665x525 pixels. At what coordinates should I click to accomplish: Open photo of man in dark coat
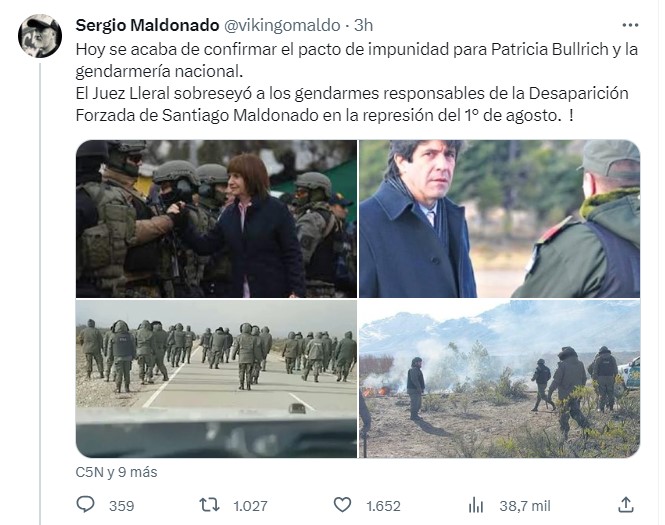pyautogui.click(x=500, y=219)
